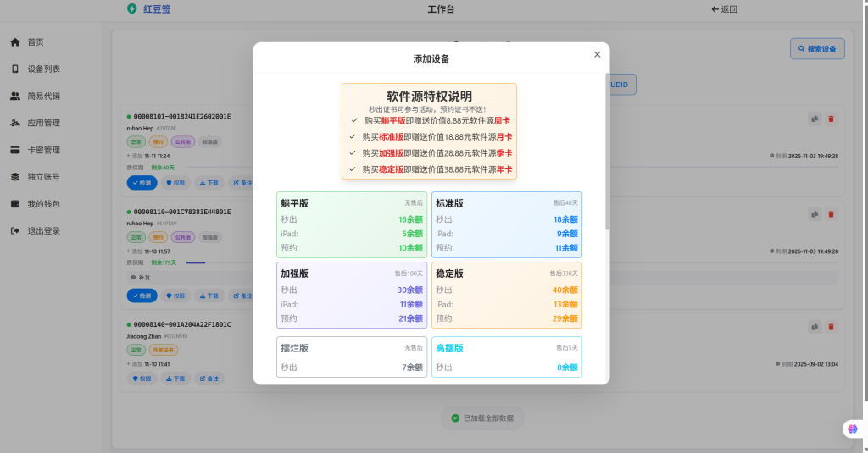Image resolution: width=868 pixels, height=453 pixels.
Task: Select the 加强版 plan card
Action: (352, 295)
